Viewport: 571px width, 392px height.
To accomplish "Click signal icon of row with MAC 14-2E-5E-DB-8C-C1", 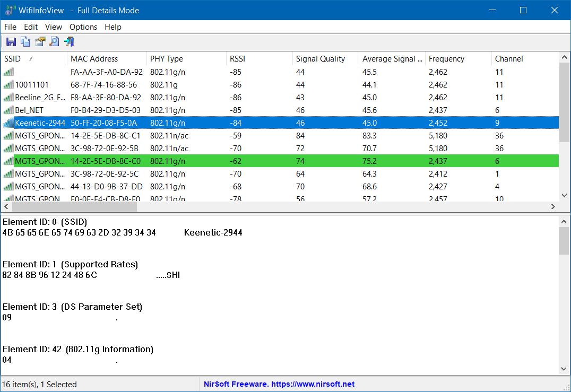I will click(x=8, y=136).
